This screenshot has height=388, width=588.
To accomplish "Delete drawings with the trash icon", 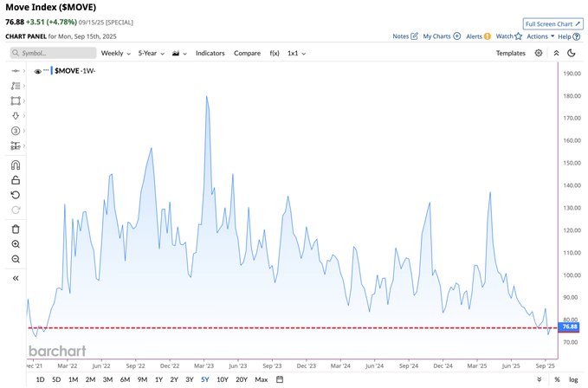I will pyautogui.click(x=16, y=229).
